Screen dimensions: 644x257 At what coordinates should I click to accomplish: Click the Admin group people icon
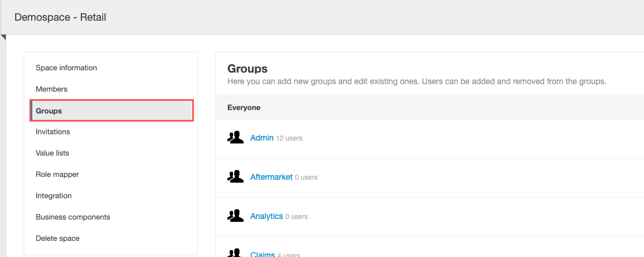point(235,138)
